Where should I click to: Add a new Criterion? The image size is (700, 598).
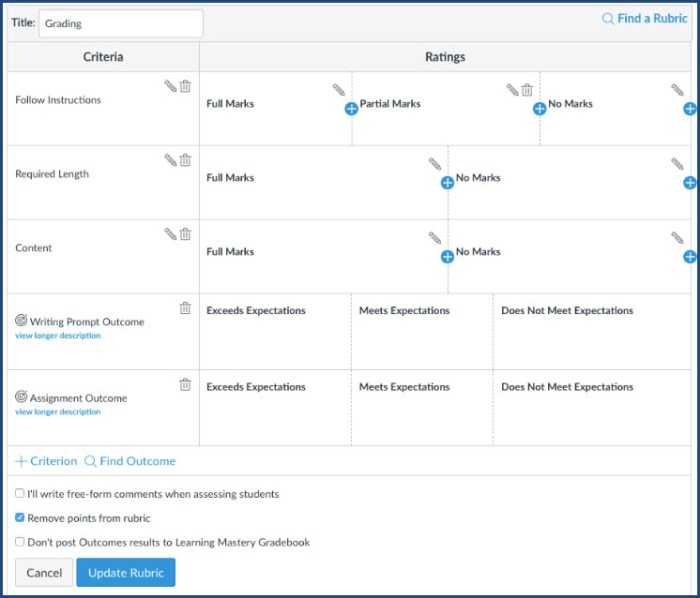click(x=46, y=461)
